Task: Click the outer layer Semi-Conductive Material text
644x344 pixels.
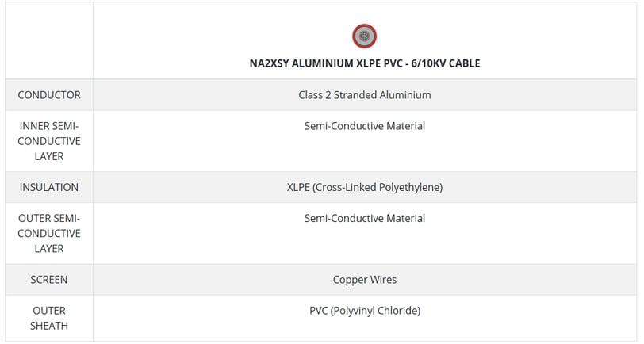Action: (365, 219)
